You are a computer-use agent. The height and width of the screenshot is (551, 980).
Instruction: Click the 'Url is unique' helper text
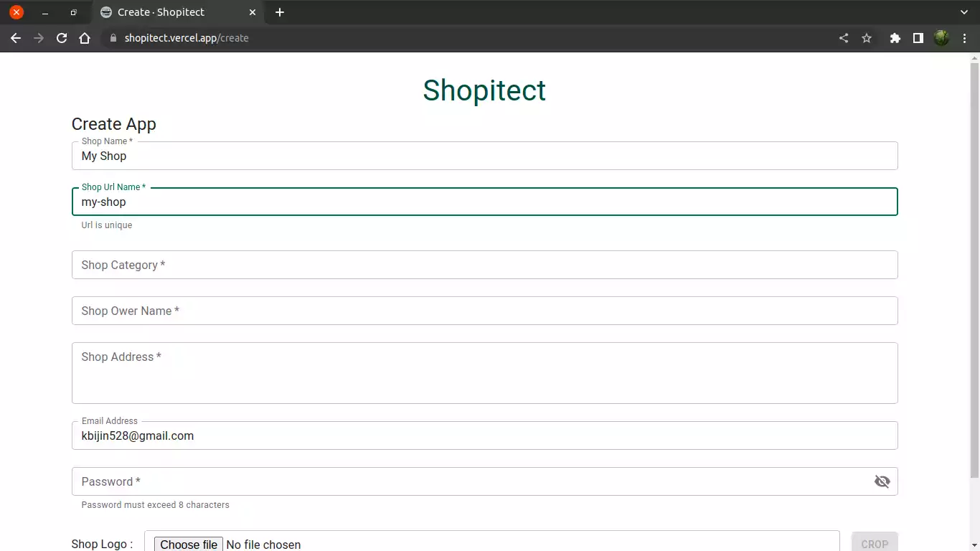tap(107, 225)
